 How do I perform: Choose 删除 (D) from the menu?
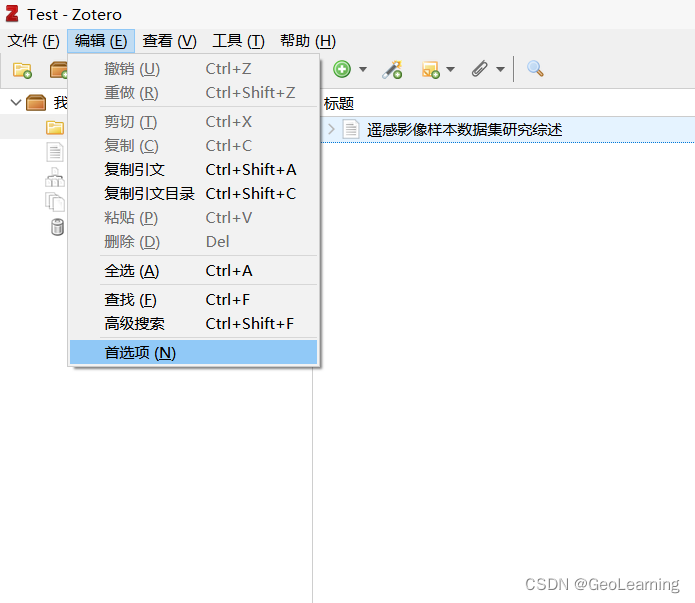coord(193,242)
